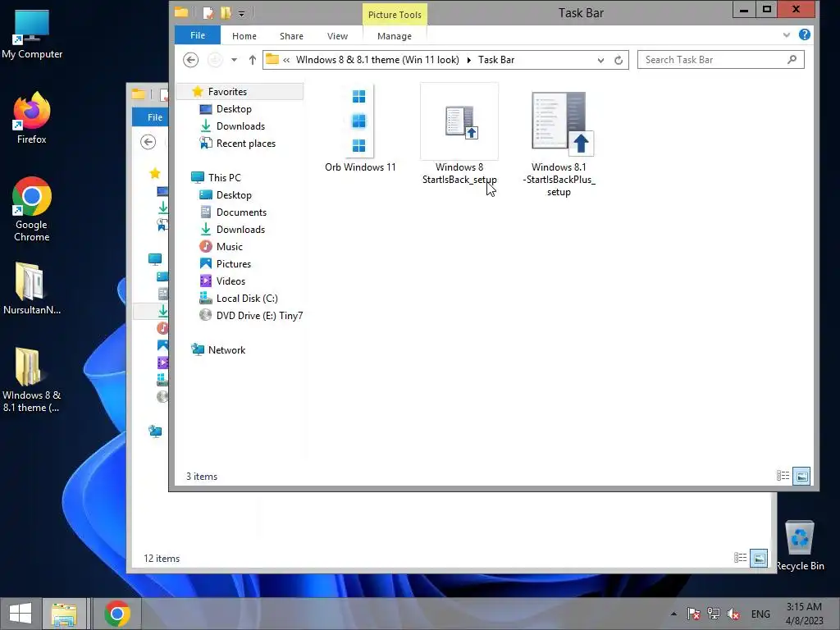
Task: Open the NursultanN... desktop folder
Action: click(x=32, y=288)
